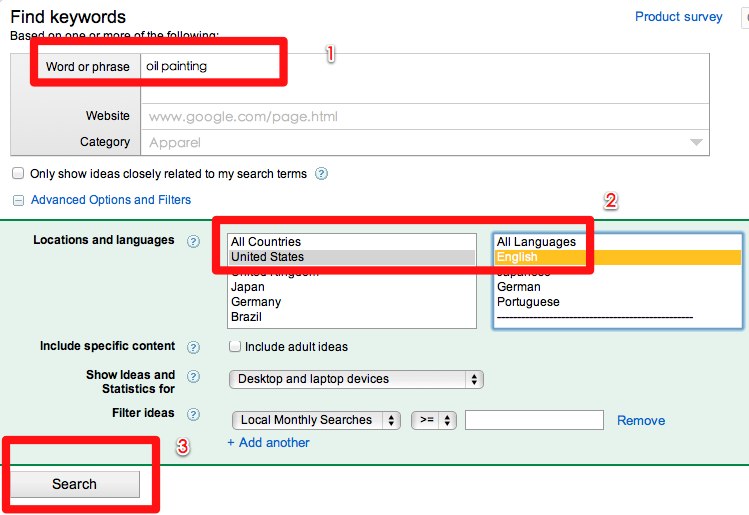Enable only show closely related ideas checkbox

pyautogui.click(x=18, y=173)
